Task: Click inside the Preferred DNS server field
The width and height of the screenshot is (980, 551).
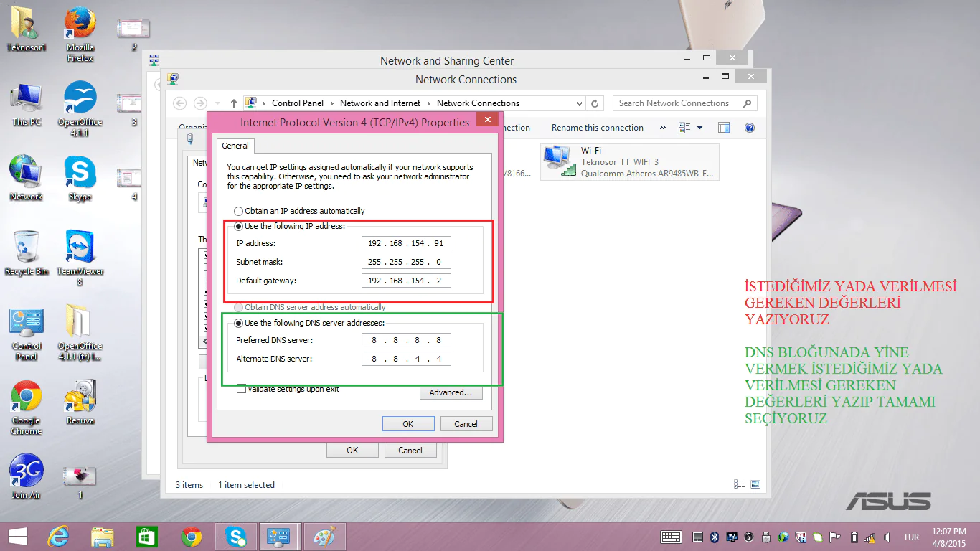Action: tap(406, 339)
